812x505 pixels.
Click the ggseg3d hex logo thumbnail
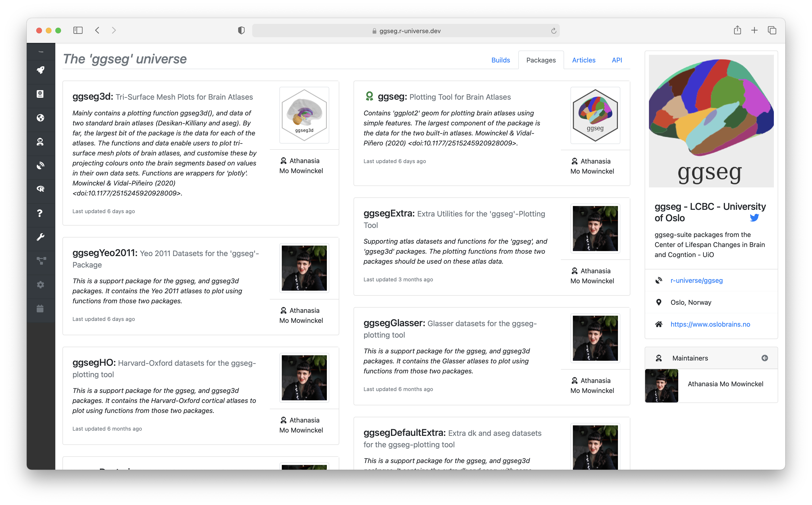pos(304,115)
